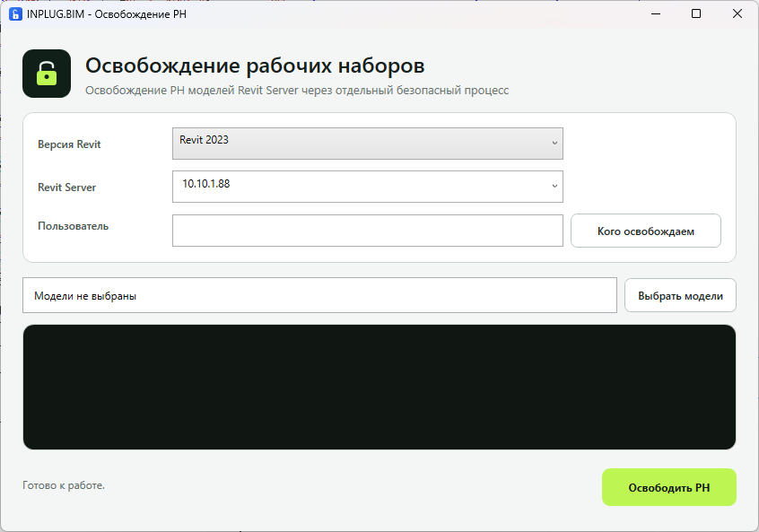The width and height of the screenshot is (759, 532).
Task: Click the Модели не выбраны field
Action: point(319,295)
